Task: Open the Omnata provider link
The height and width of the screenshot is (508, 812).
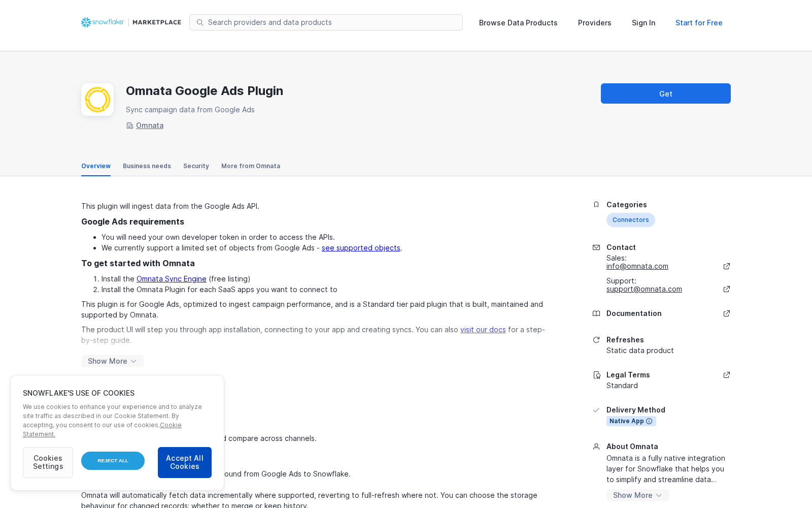Action: 150,125
